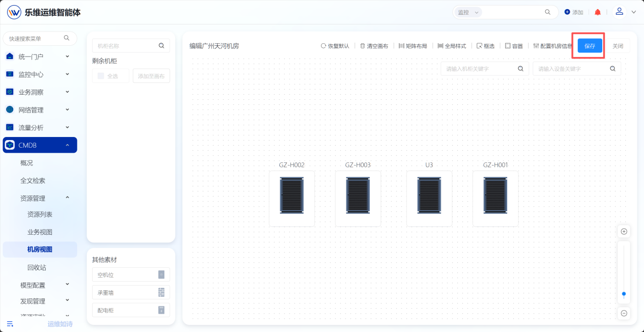
Task: Click 清空画布 in the toolbar
Action: (374, 46)
